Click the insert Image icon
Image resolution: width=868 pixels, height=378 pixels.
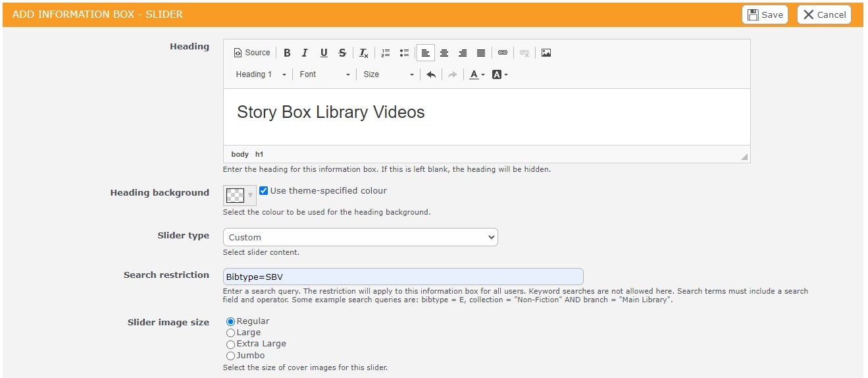(x=546, y=53)
